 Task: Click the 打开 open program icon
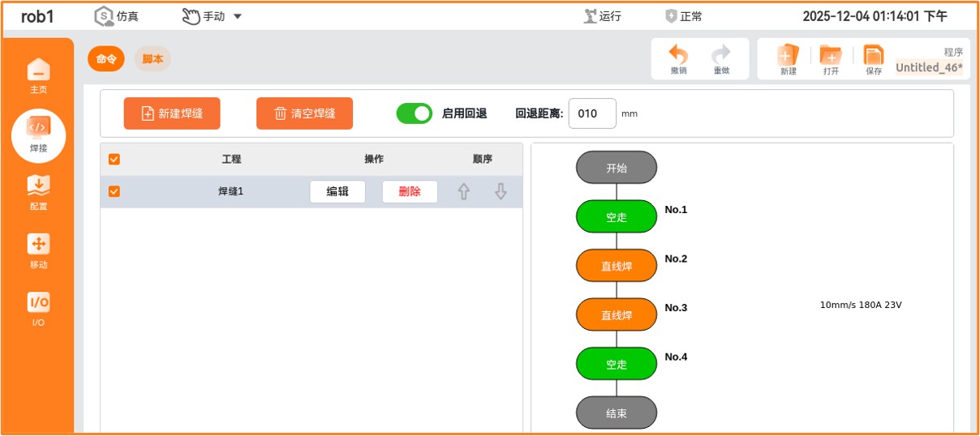tap(831, 56)
